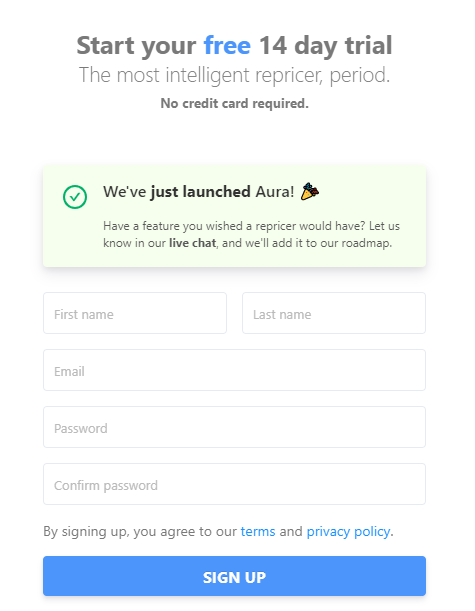Click the party popper emoji icon
The image size is (475, 611).
click(x=310, y=191)
